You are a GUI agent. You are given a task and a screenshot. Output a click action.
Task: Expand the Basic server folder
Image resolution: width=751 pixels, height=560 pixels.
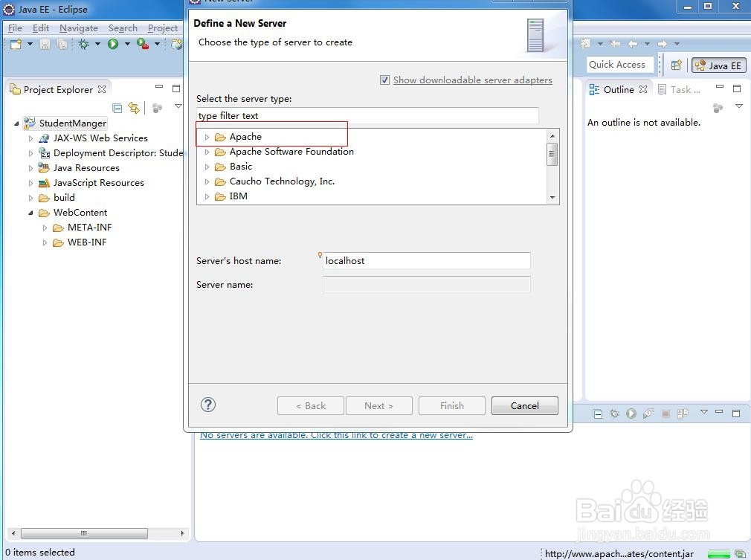pyautogui.click(x=207, y=167)
